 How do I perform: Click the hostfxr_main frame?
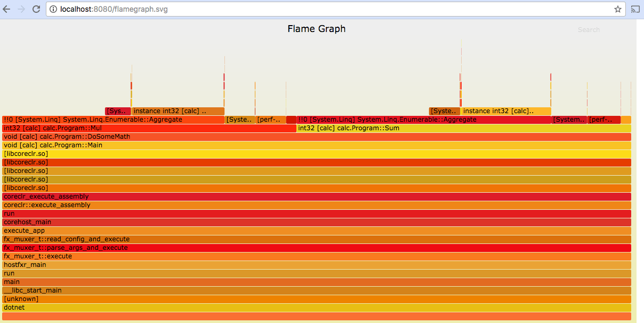tap(317, 265)
